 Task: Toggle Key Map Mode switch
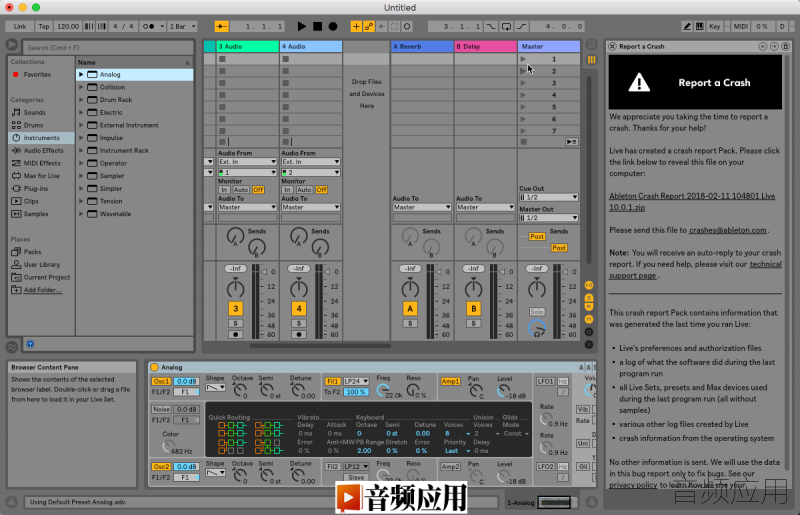[714, 26]
